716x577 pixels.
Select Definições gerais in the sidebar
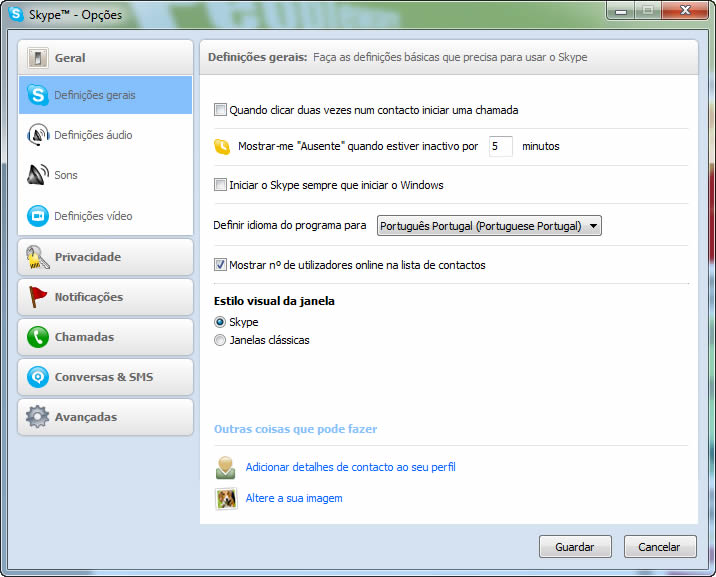coord(105,95)
